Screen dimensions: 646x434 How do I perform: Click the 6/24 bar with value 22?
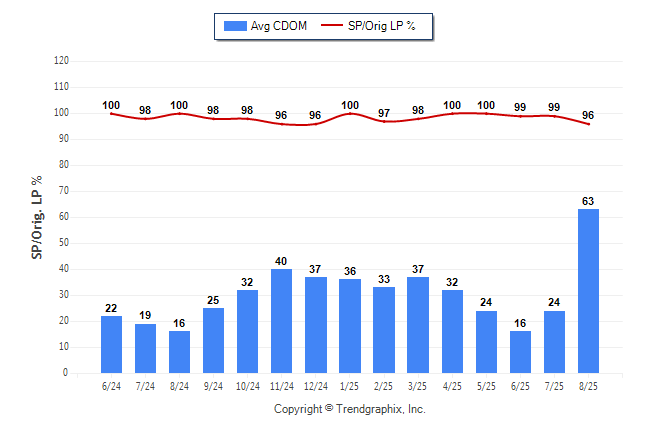point(111,345)
